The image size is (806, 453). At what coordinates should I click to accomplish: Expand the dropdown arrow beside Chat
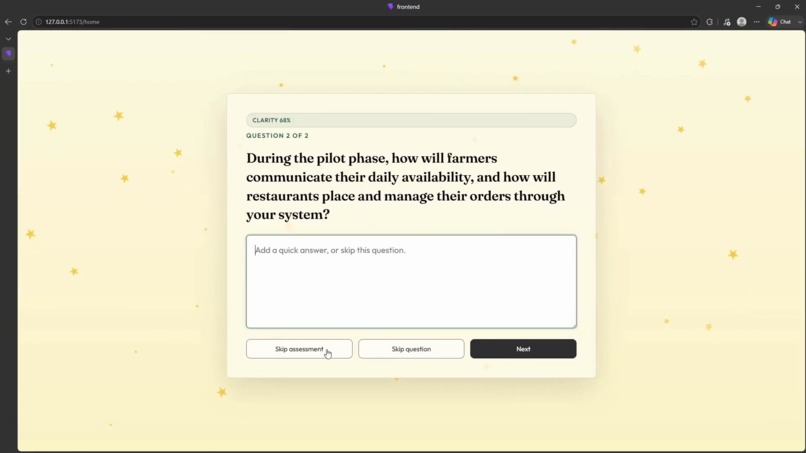(800, 22)
